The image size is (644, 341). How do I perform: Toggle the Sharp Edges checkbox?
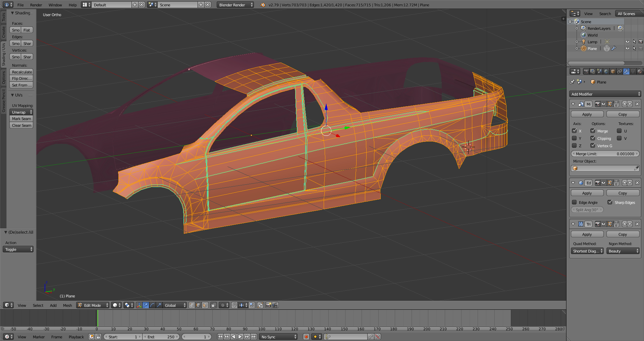tap(610, 202)
